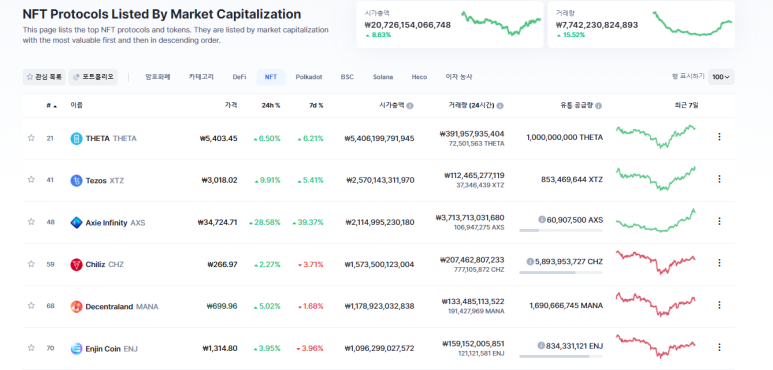Star Tezos to add to watchlist
773x370 pixels.
(31, 180)
